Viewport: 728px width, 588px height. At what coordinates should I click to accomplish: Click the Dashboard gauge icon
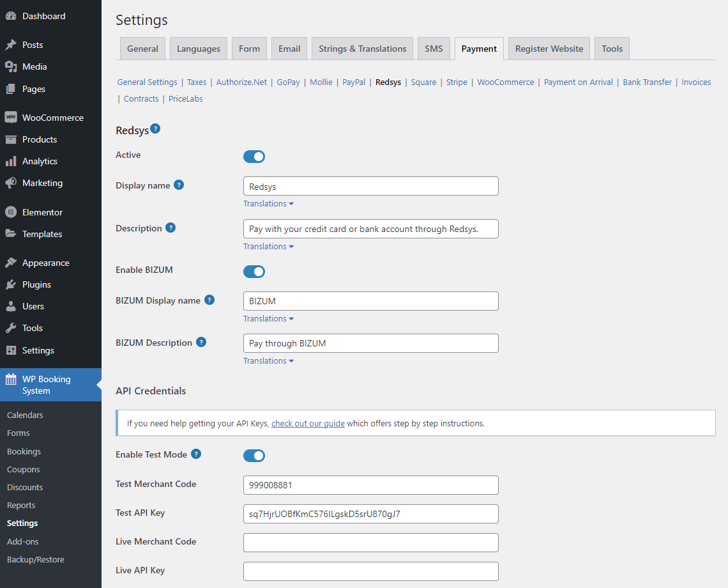[x=11, y=16]
